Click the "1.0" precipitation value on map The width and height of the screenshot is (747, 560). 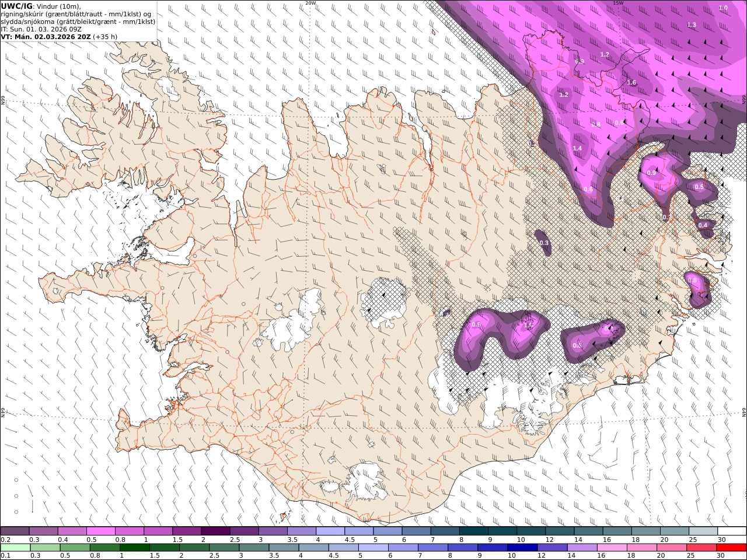click(723, 8)
